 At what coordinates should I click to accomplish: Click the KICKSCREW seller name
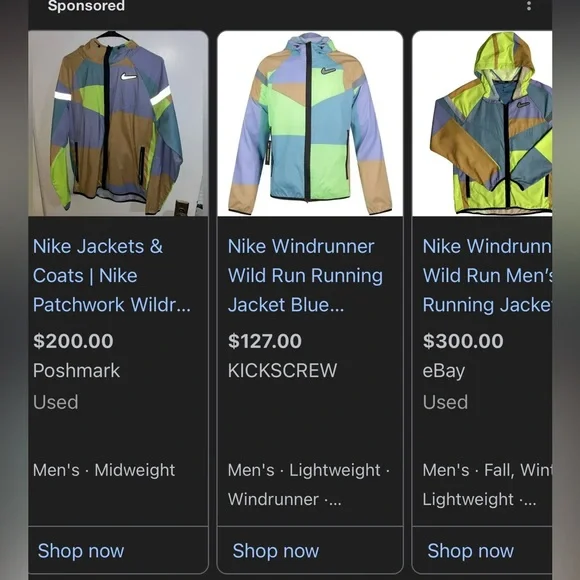point(282,370)
